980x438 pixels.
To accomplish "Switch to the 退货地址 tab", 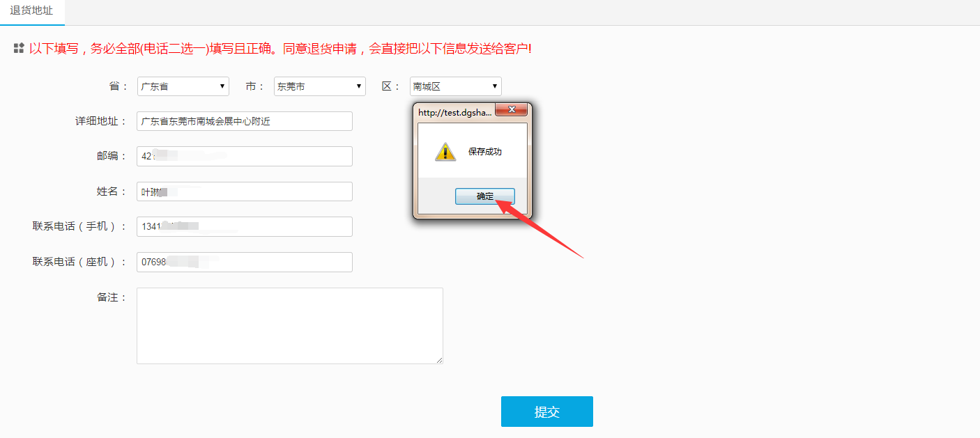I will click(x=31, y=11).
